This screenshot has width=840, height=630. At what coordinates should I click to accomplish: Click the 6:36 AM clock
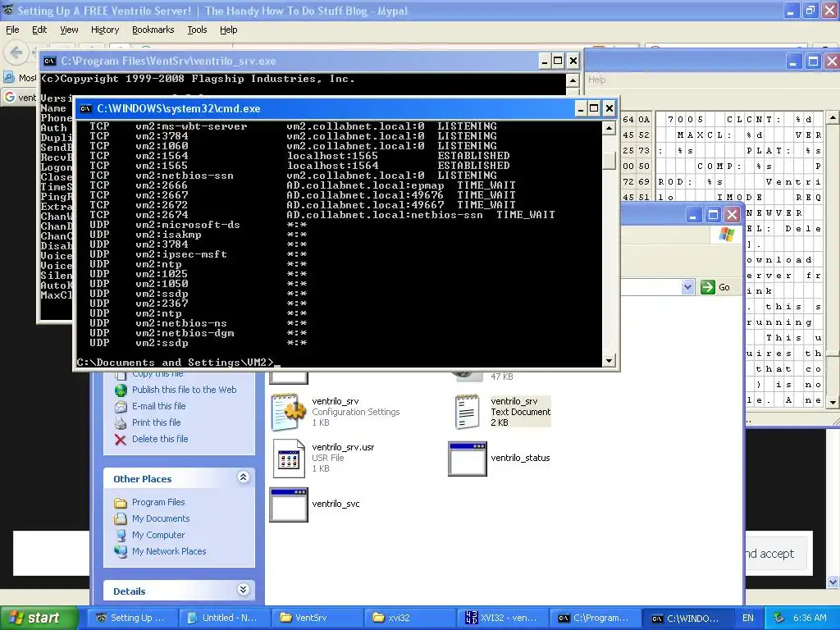pyautogui.click(x=810, y=618)
